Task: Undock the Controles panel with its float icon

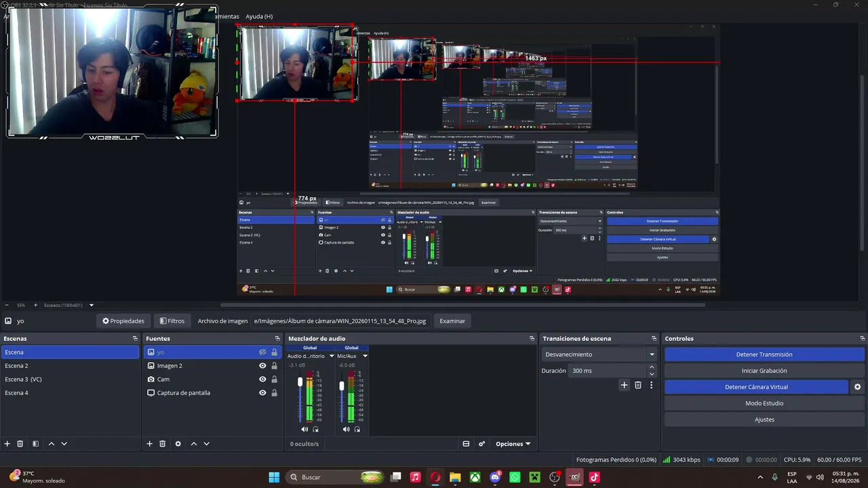Action: click(862, 338)
